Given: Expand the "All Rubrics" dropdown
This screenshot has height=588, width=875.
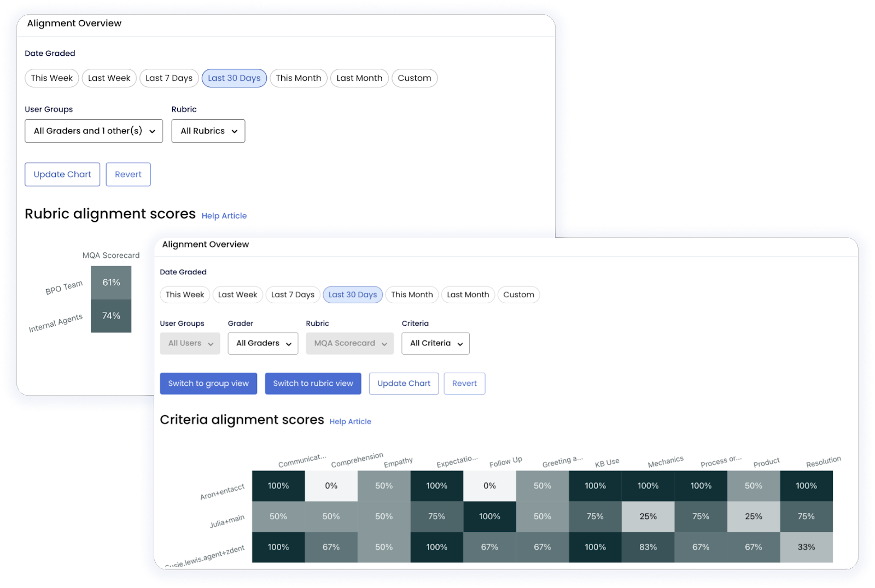Looking at the screenshot, I should pyautogui.click(x=208, y=131).
